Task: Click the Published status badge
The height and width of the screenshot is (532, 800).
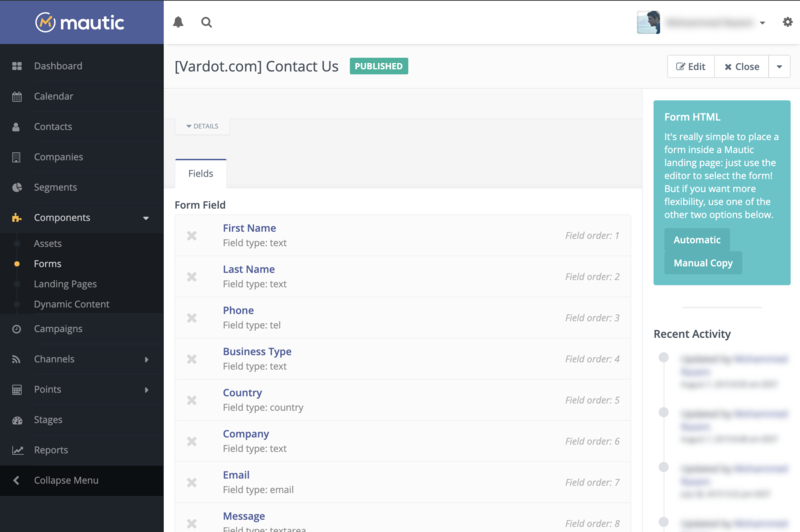Action: 379,66
